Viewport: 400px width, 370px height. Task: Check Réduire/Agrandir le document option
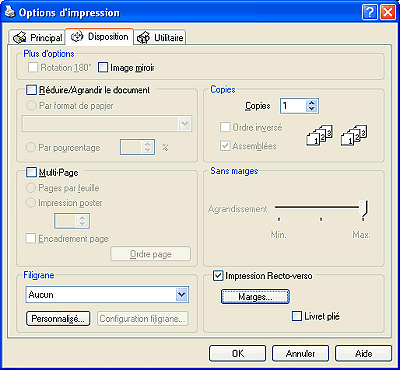[x=31, y=90]
